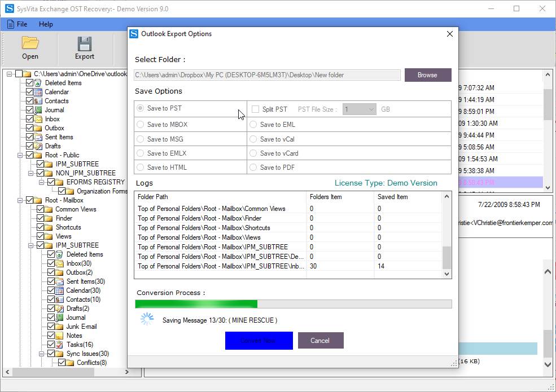The width and height of the screenshot is (556, 392).
Task: Click the Conversion Process progress bar
Action: (294, 304)
